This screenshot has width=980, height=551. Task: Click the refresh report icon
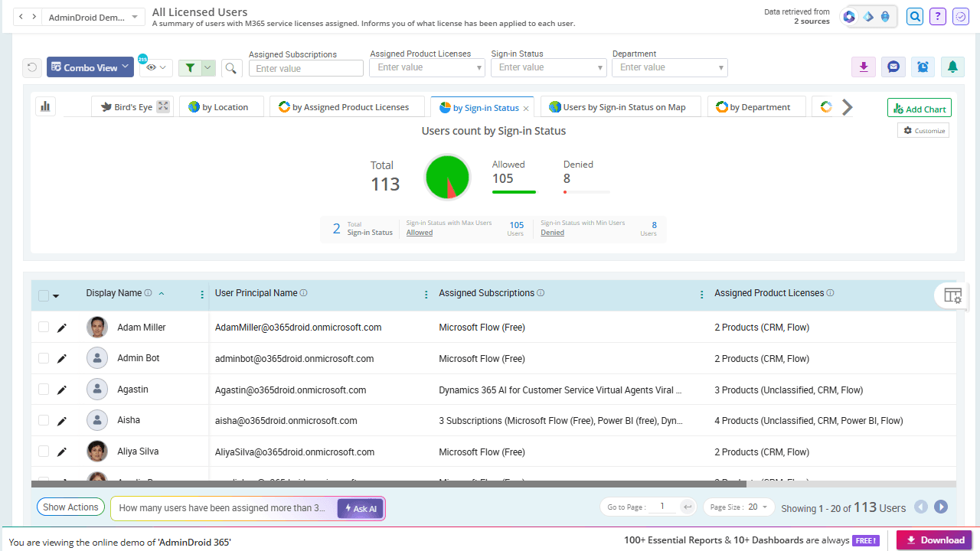tap(32, 67)
